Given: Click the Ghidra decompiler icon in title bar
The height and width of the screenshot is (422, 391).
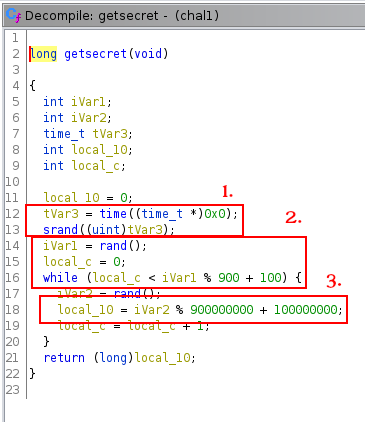Looking at the screenshot, I should [x=14, y=15].
